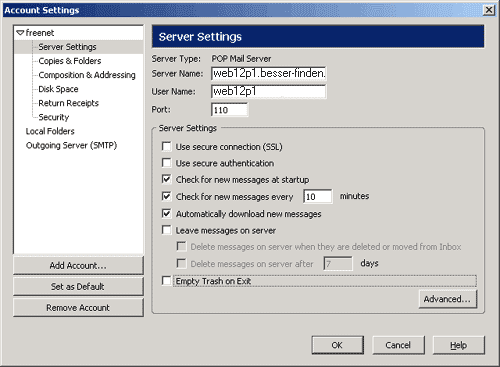Click the User Name input field
The height and width of the screenshot is (367, 500).
coord(269,91)
